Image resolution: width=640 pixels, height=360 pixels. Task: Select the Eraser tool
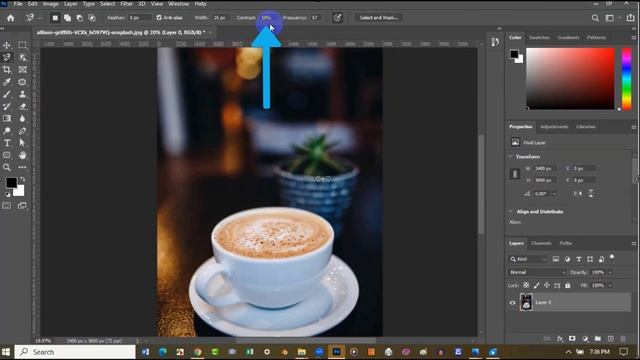tap(22, 107)
